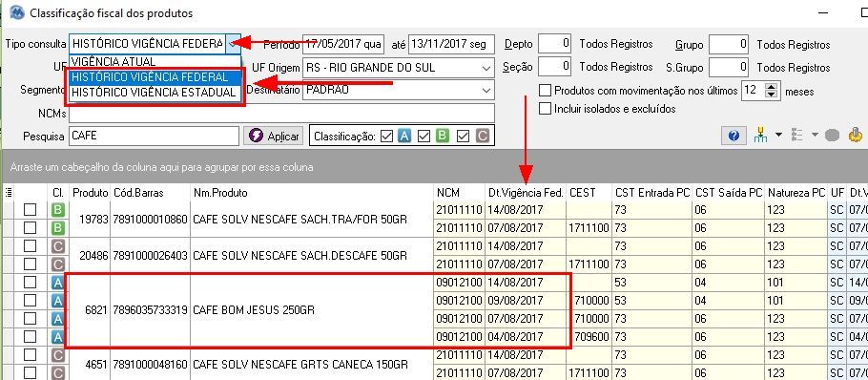The width and height of the screenshot is (868, 380).
Task: Click the Seção code field
Action: (555, 67)
